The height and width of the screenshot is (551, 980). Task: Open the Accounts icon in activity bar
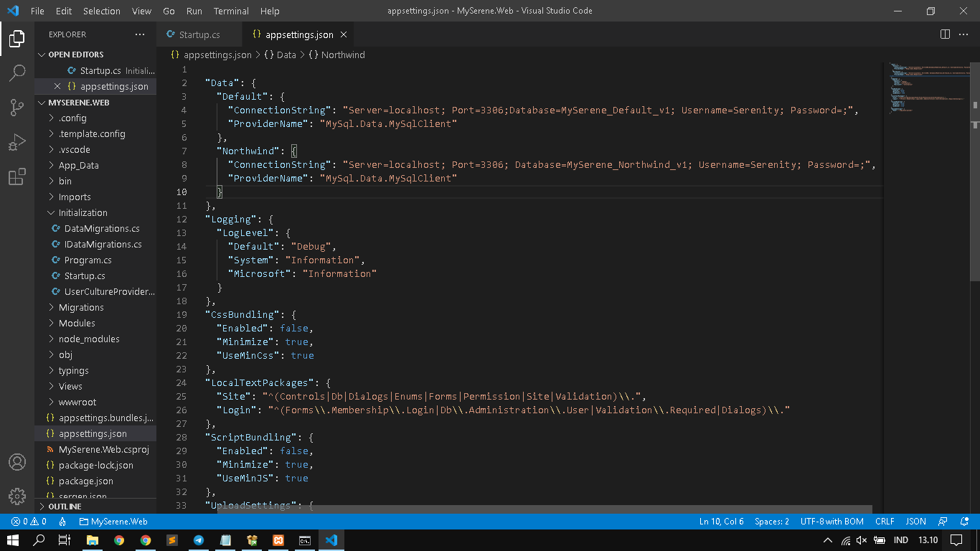pos(17,462)
